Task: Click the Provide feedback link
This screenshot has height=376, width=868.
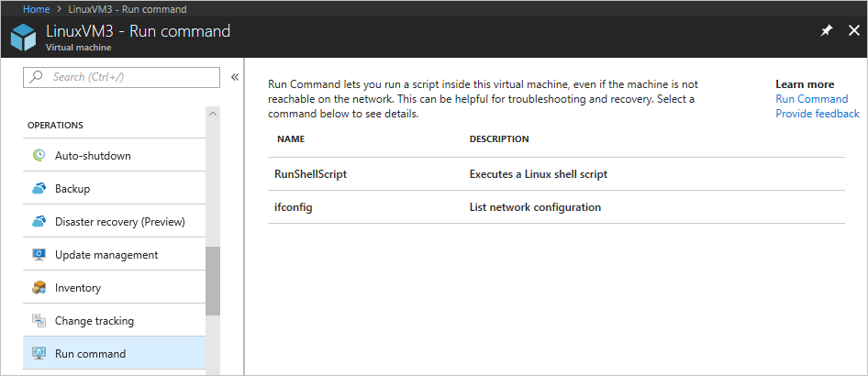Action: 817,114
